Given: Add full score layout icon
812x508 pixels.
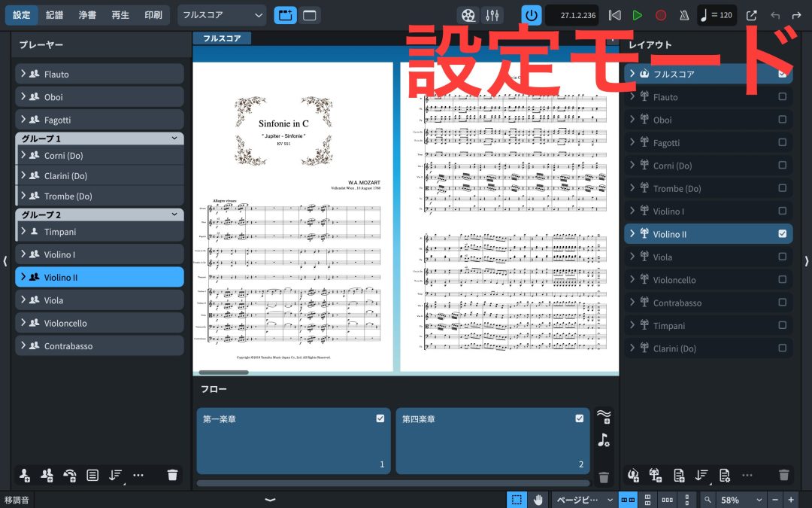Looking at the screenshot, I should pos(633,475).
